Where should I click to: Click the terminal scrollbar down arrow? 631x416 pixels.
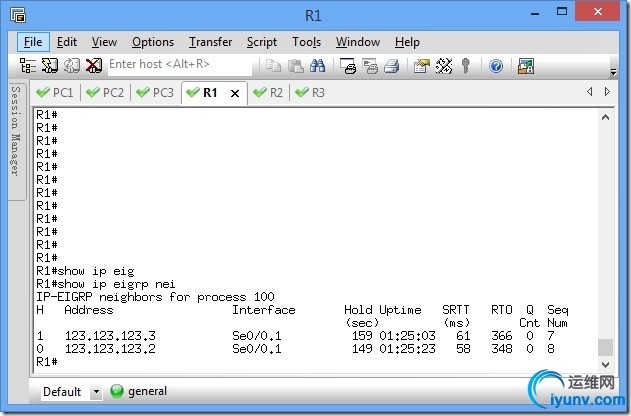(x=605, y=365)
